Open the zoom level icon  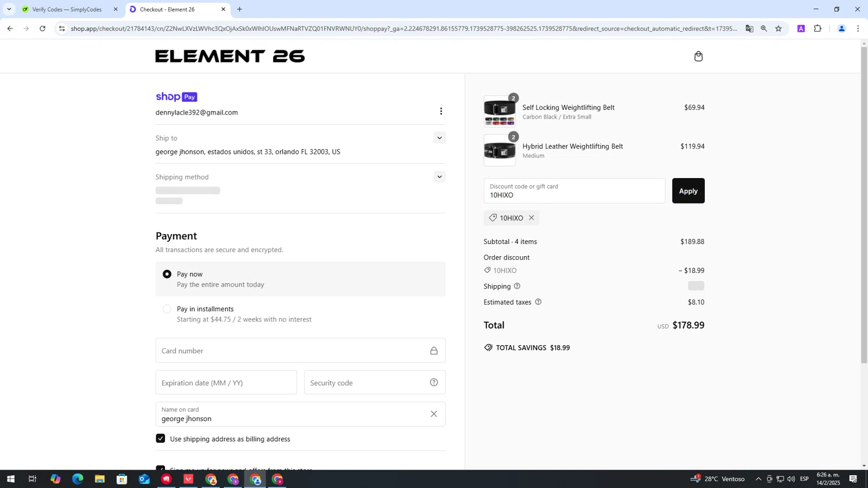(764, 28)
